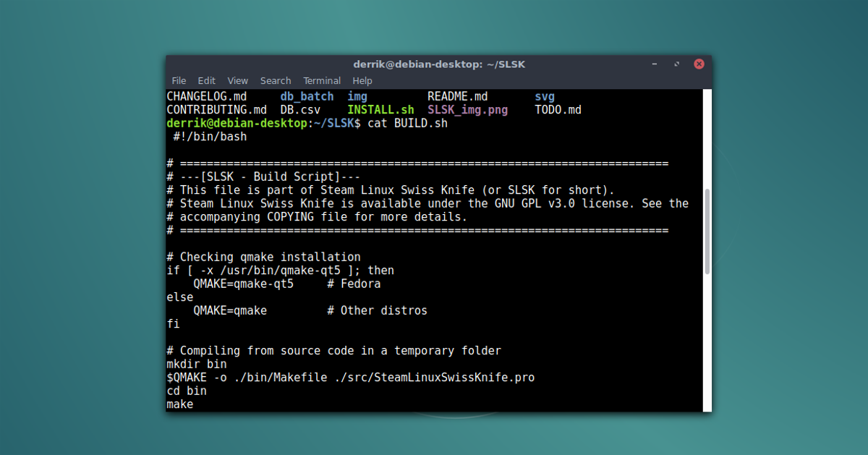868x455 pixels.
Task: Click the CONTRIBUTING.md file name
Action: pyautogui.click(x=217, y=110)
